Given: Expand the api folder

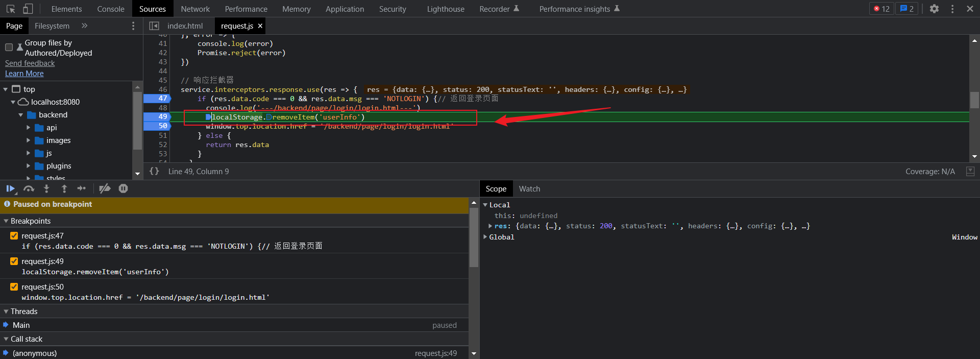Looking at the screenshot, I should (29, 128).
